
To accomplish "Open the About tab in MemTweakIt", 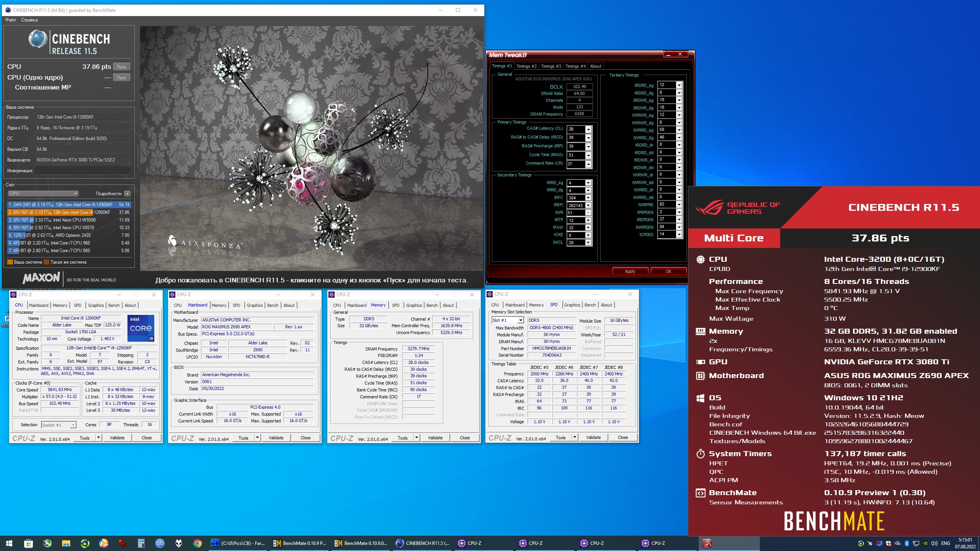I will coord(596,66).
